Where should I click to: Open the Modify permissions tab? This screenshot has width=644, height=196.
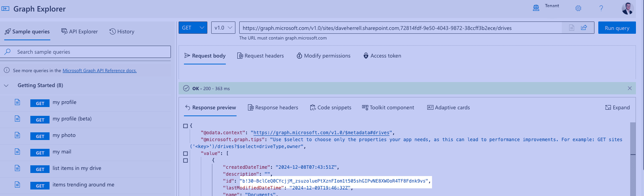323,56
